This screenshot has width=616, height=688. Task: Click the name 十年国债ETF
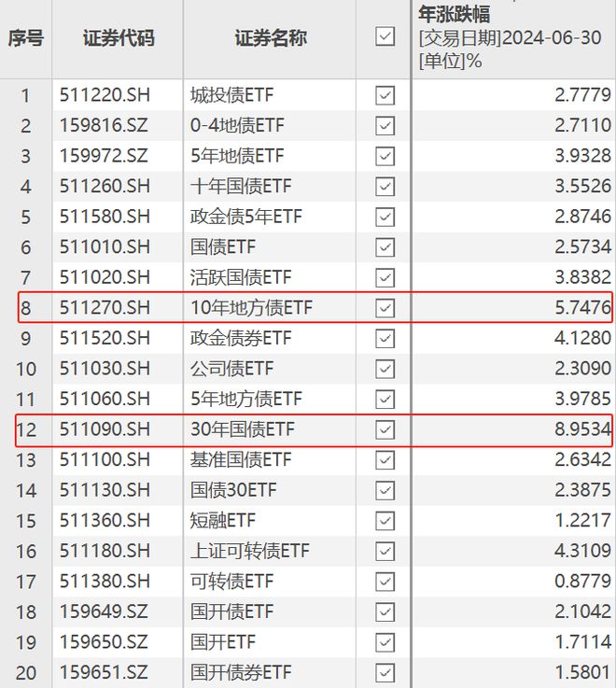pyautogui.click(x=241, y=186)
